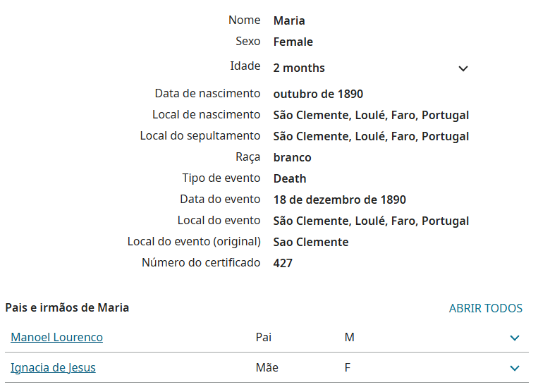This screenshot has height=392, width=538.
Task: Expand Ignacia de Jesus's row chevron
Action: [515, 368]
